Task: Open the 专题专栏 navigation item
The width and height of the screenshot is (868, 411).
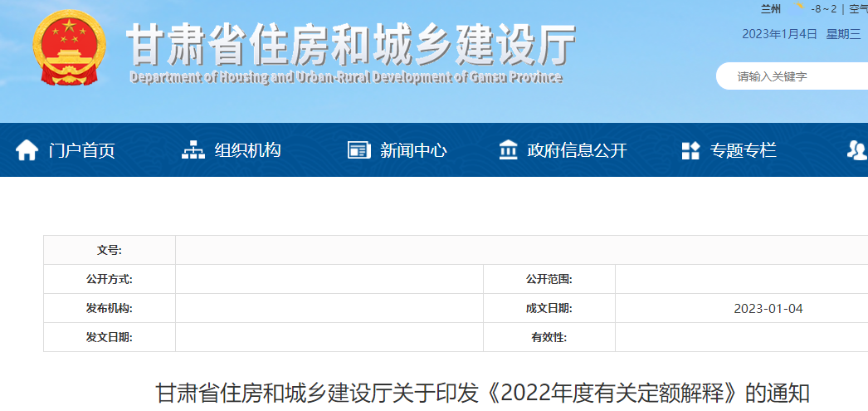Action: (743, 150)
